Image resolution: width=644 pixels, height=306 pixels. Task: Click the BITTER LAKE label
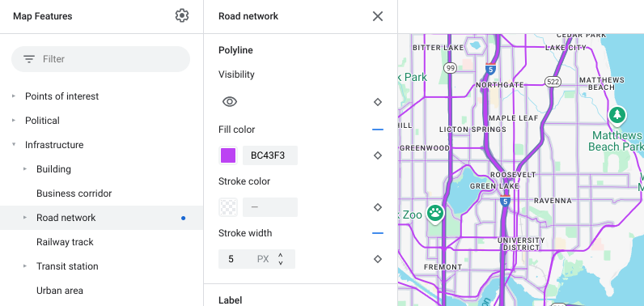[x=438, y=48]
